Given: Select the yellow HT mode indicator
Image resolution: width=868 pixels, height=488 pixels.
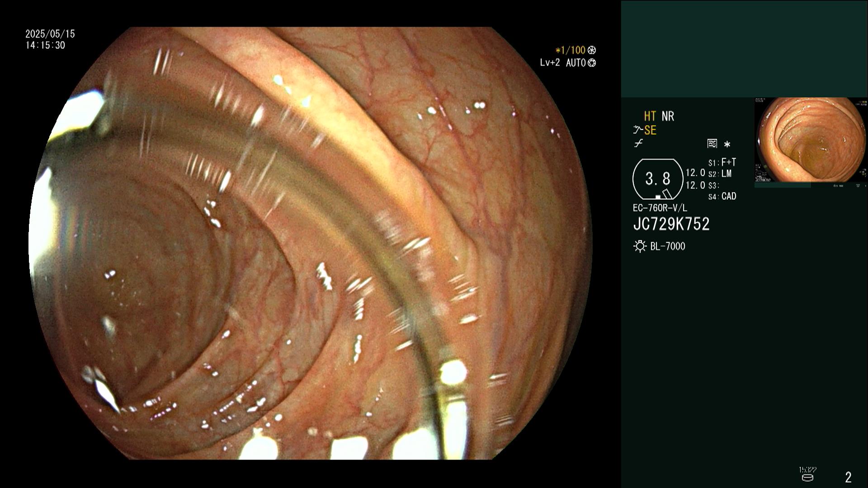Looking at the screenshot, I should pos(650,117).
